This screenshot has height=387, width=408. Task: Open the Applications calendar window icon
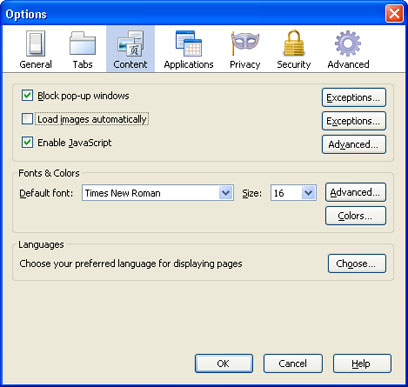point(189,43)
